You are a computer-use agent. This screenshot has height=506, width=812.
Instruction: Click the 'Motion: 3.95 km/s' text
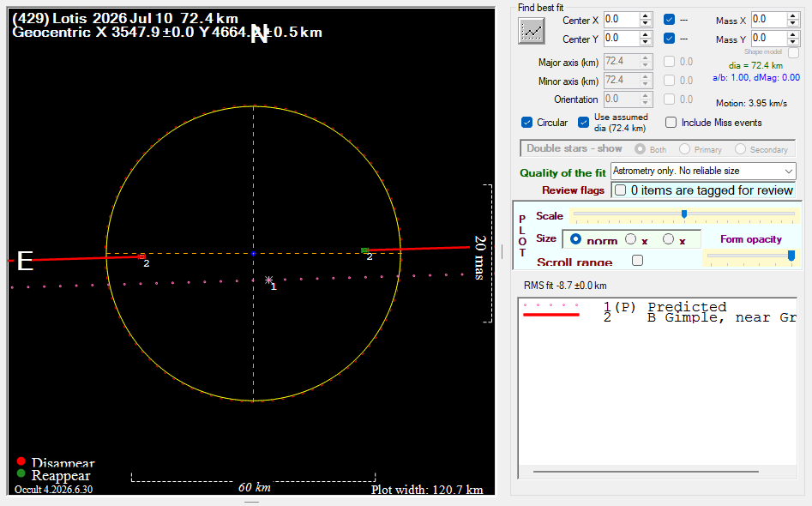751,103
